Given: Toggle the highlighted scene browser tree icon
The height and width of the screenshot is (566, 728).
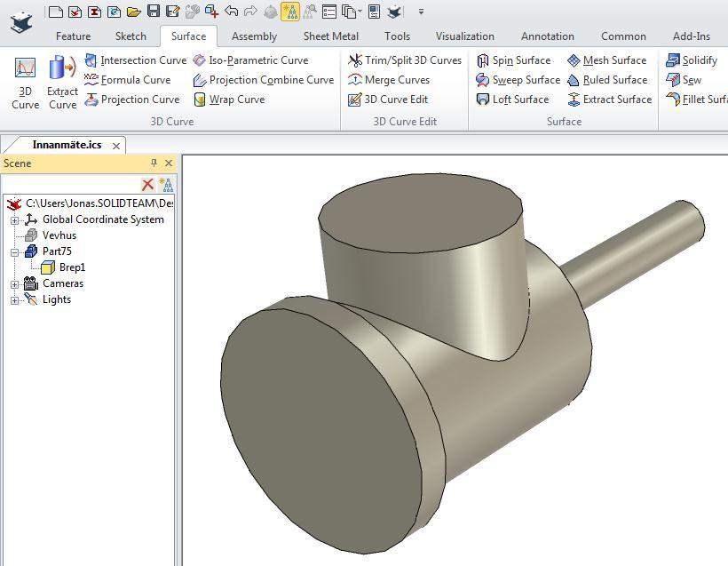Looking at the screenshot, I should (x=290, y=12).
